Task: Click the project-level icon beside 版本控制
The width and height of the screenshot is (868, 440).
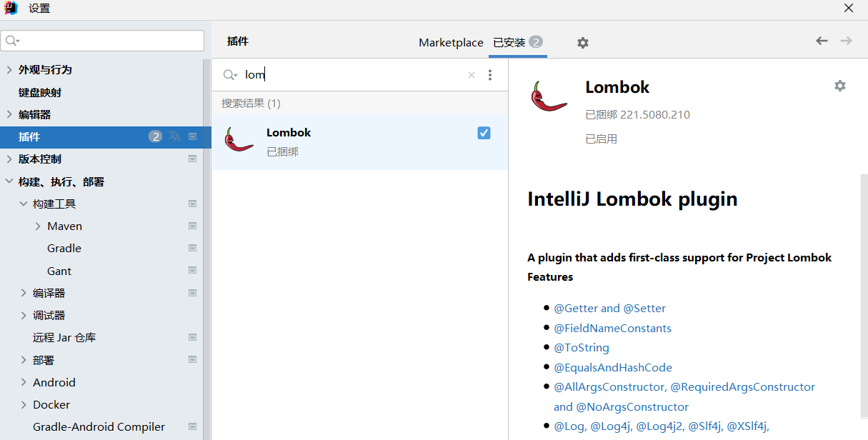Action: (x=192, y=159)
